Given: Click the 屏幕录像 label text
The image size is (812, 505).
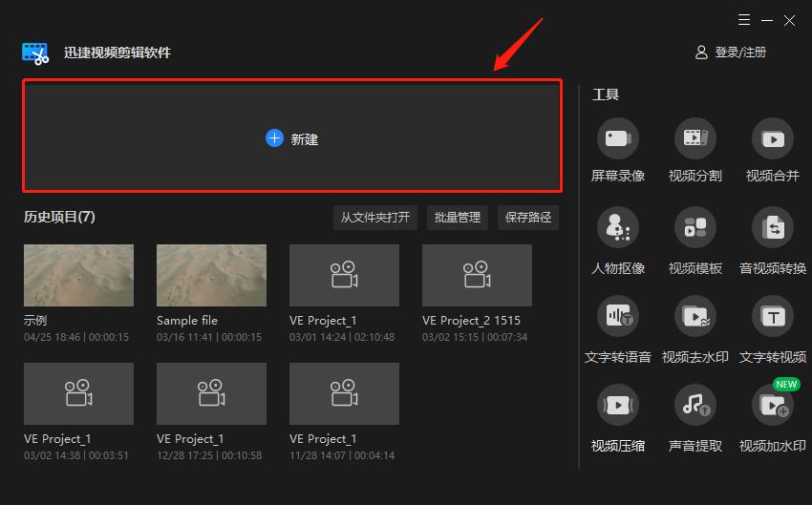Looking at the screenshot, I should tap(618, 176).
